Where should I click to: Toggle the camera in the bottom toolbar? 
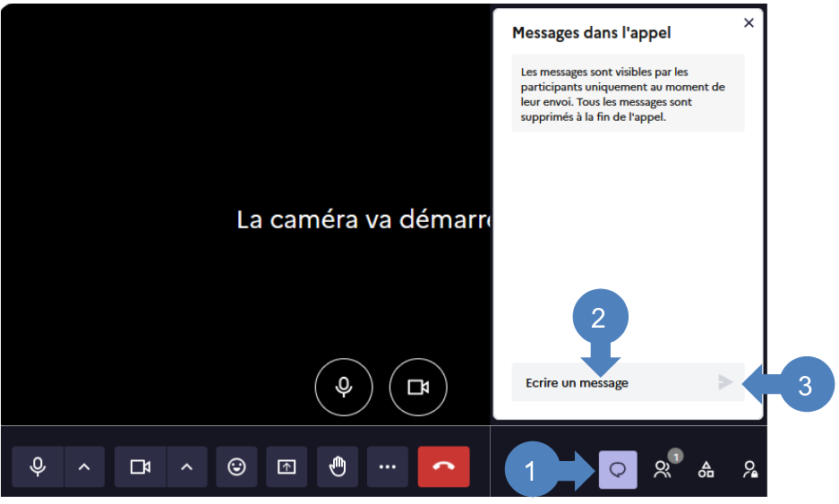(x=140, y=467)
